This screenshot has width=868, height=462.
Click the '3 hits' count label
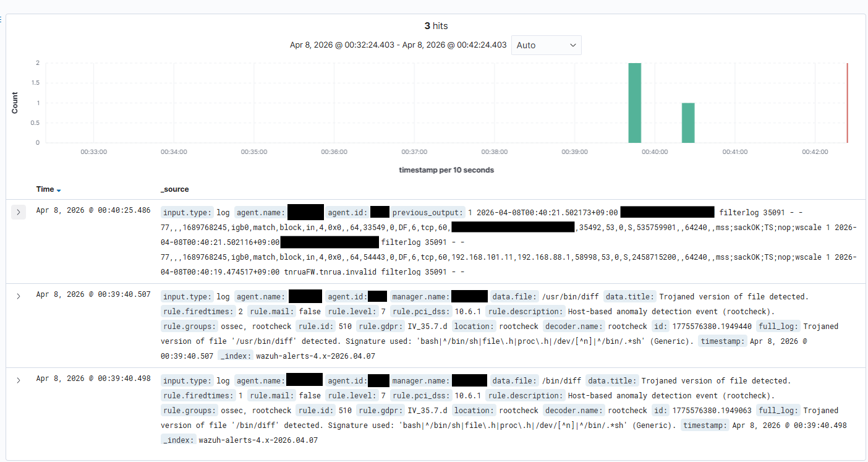point(436,26)
